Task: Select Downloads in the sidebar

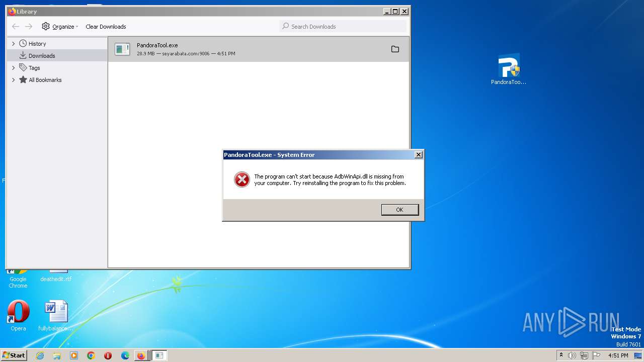Action: [42, 56]
